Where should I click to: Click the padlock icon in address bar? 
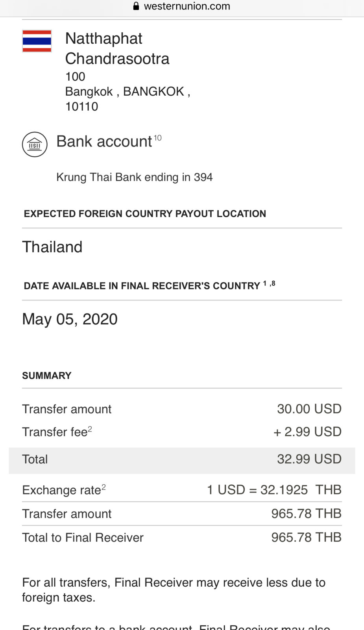coord(136,6)
